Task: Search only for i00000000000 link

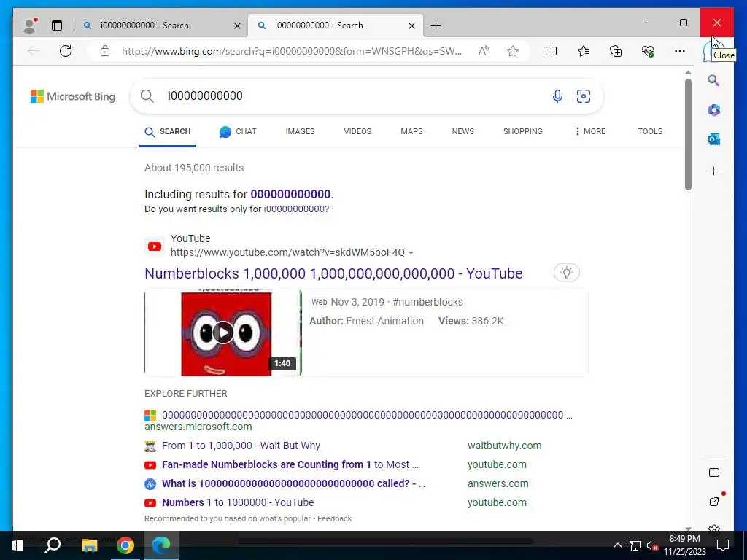Action: [296, 209]
